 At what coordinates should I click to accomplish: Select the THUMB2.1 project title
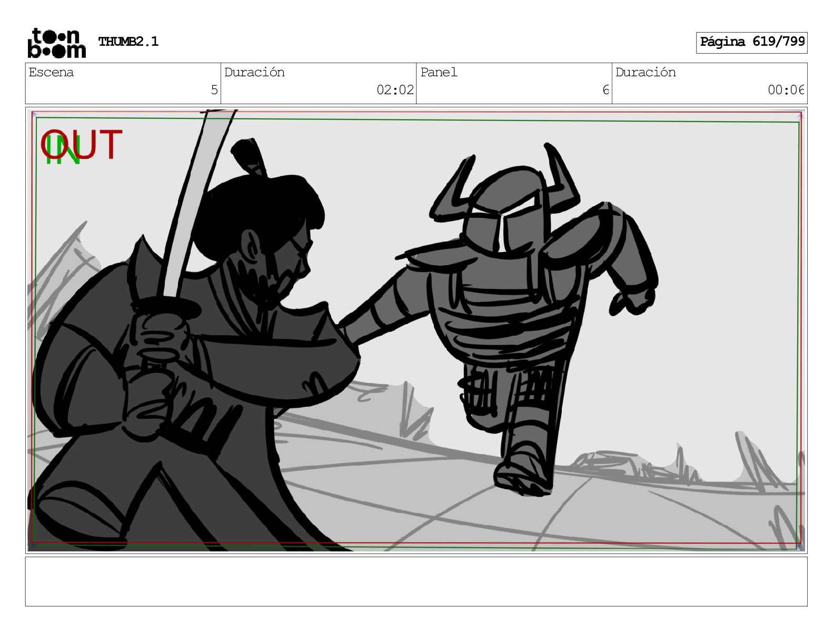[x=128, y=42]
